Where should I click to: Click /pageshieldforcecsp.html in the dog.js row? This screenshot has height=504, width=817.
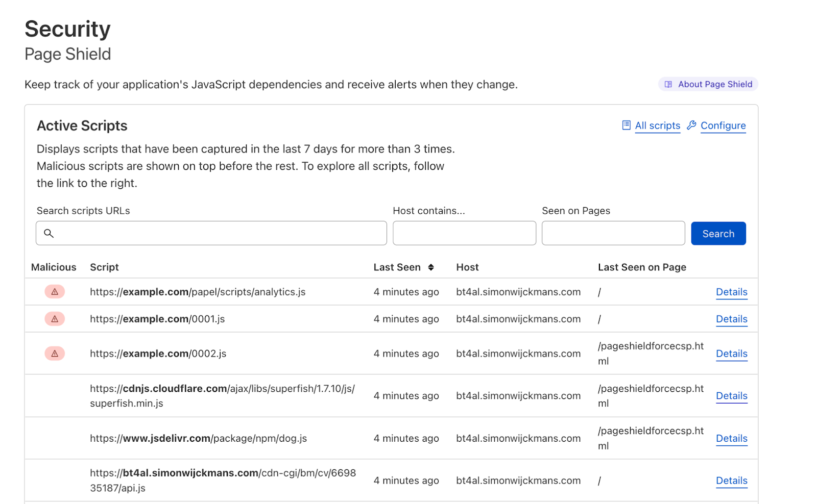click(651, 438)
